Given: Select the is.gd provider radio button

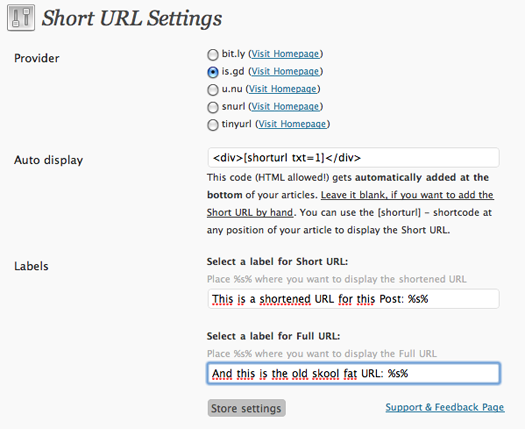Looking at the screenshot, I should click(x=213, y=72).
